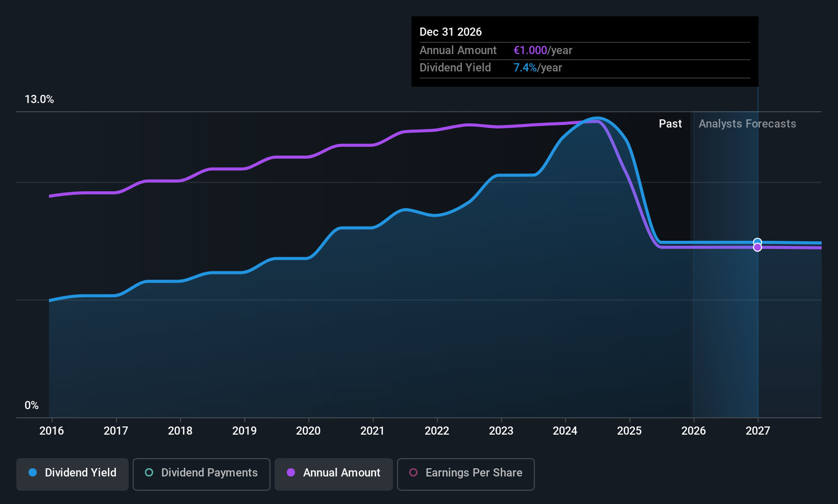Click the Dec 31 2026 tooltip heading

click(x=451, y=32)
